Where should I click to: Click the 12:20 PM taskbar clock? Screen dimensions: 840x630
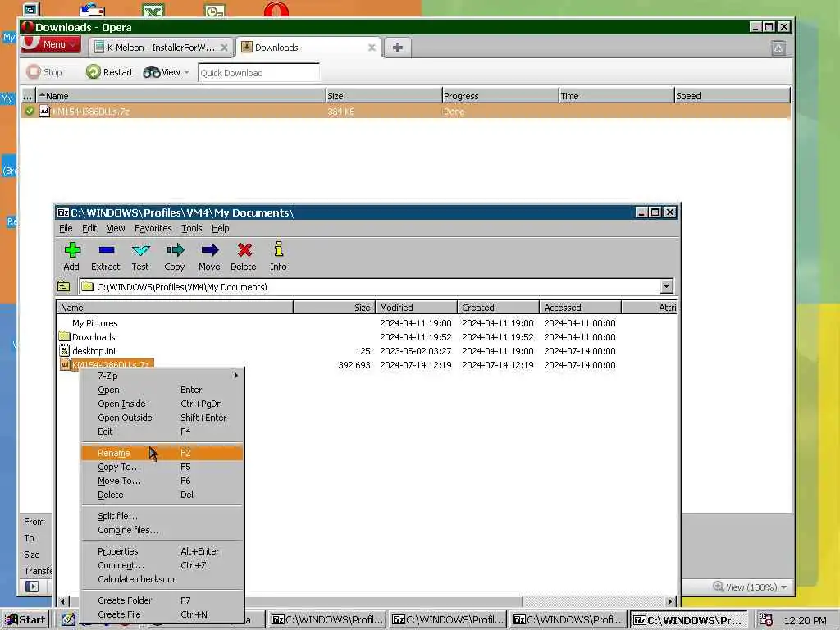tap(806, 620)
